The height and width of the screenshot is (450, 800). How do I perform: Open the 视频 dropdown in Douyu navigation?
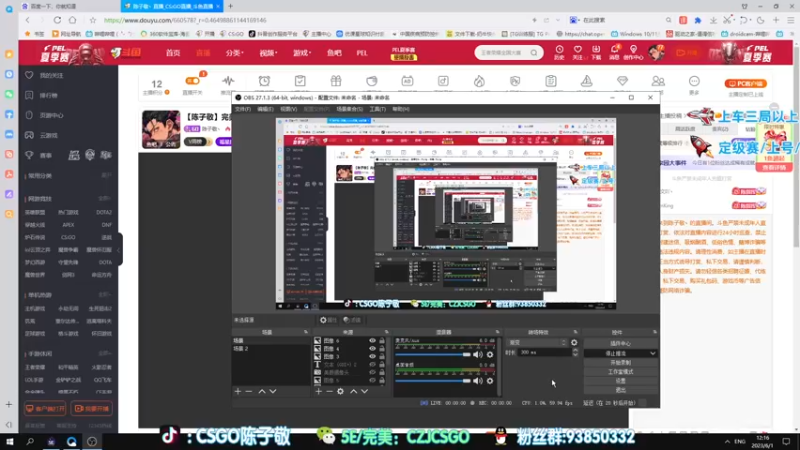(268, 53)
